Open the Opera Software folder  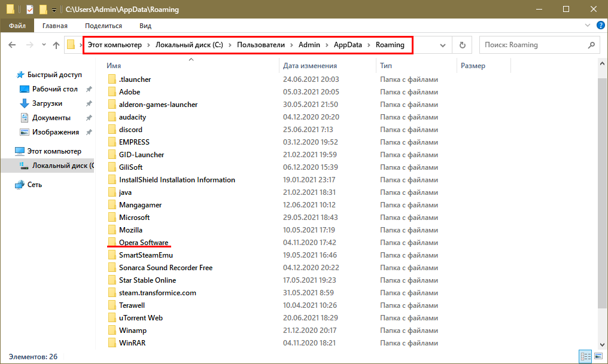point(143,243)
